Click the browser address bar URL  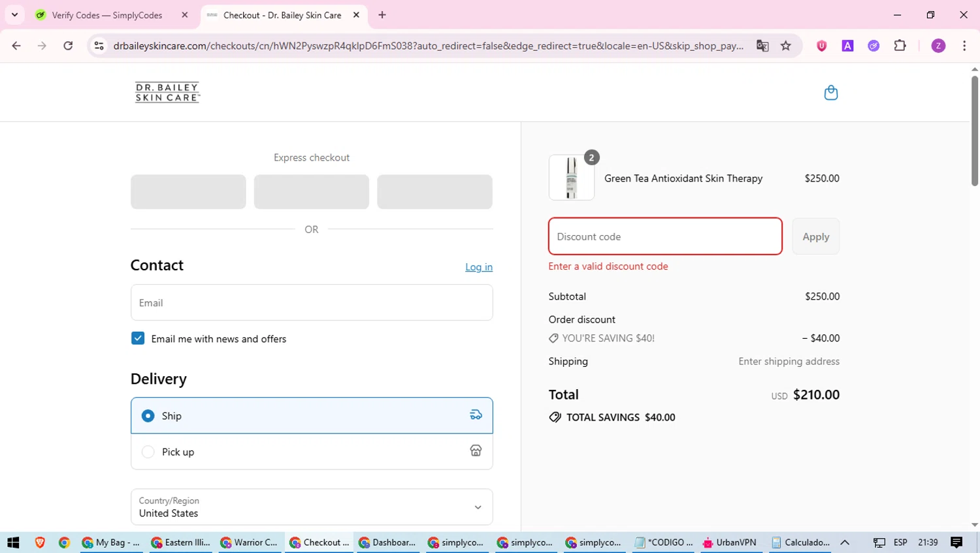[428, 46]
